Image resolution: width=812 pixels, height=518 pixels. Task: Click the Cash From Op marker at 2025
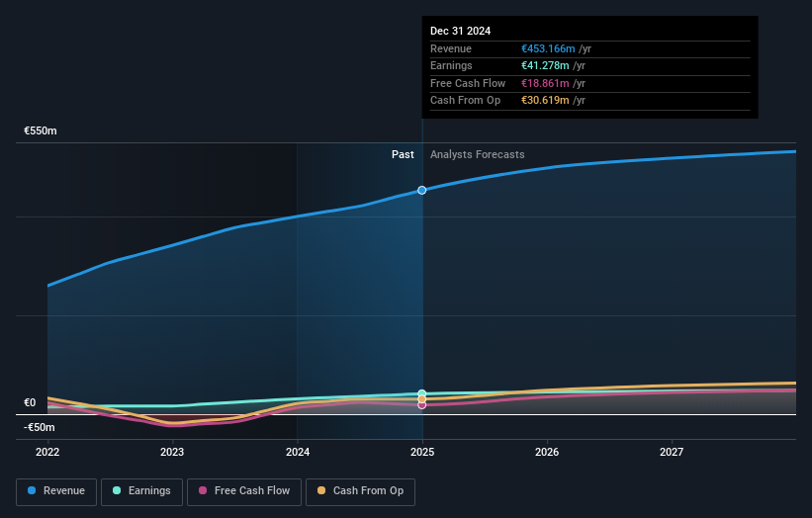point(422,399)
